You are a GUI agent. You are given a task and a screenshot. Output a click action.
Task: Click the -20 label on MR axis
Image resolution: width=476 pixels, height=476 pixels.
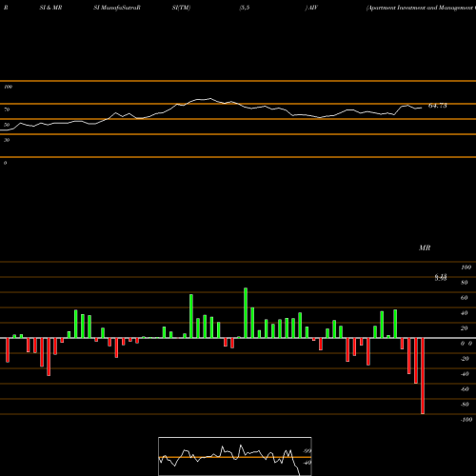[x=465, y=359]
